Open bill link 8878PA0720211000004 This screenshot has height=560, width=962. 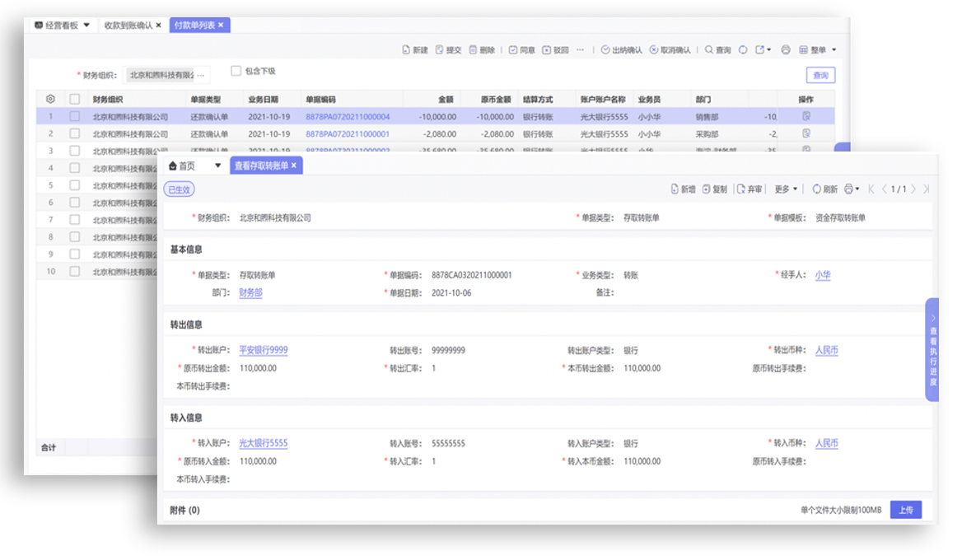coord(348,116)
